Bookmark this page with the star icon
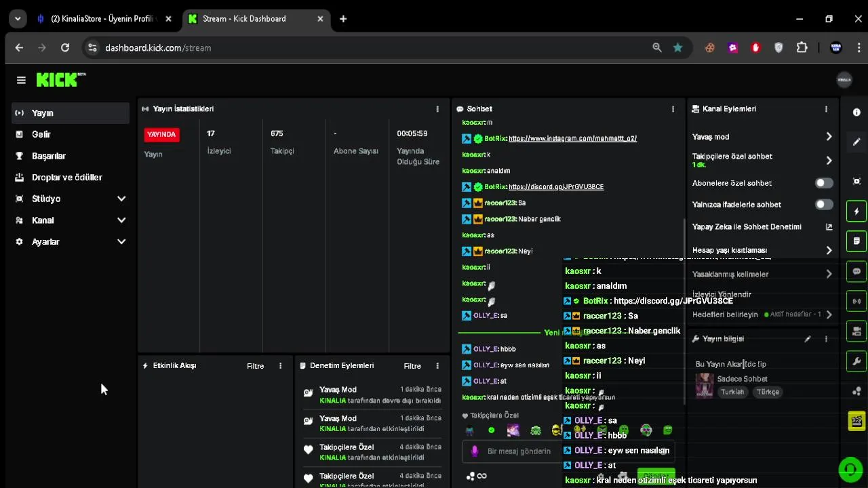This screenshot has width=868, height=488. coord(677,47)
